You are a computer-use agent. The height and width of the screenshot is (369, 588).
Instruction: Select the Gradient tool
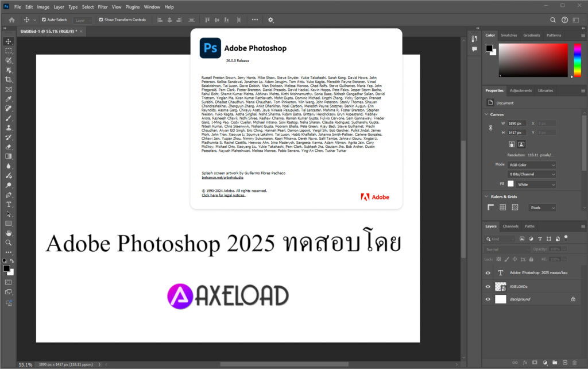(8, 156)
